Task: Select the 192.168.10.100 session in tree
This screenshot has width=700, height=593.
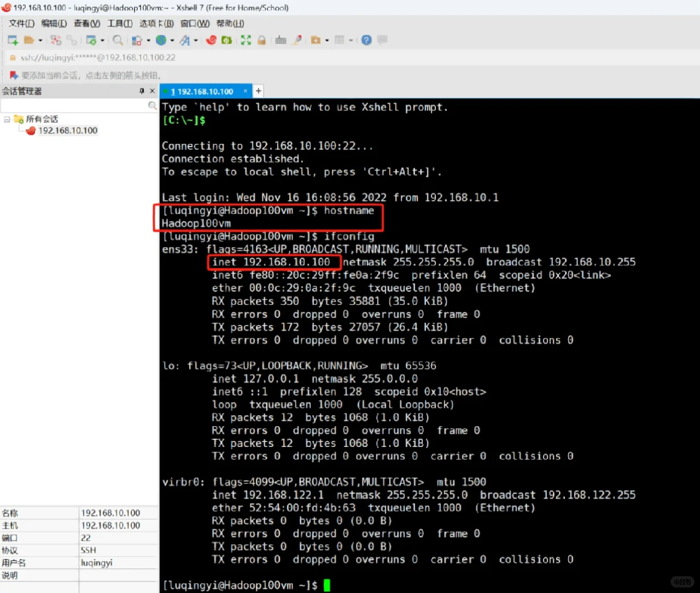Action: (x=68, y=130)
